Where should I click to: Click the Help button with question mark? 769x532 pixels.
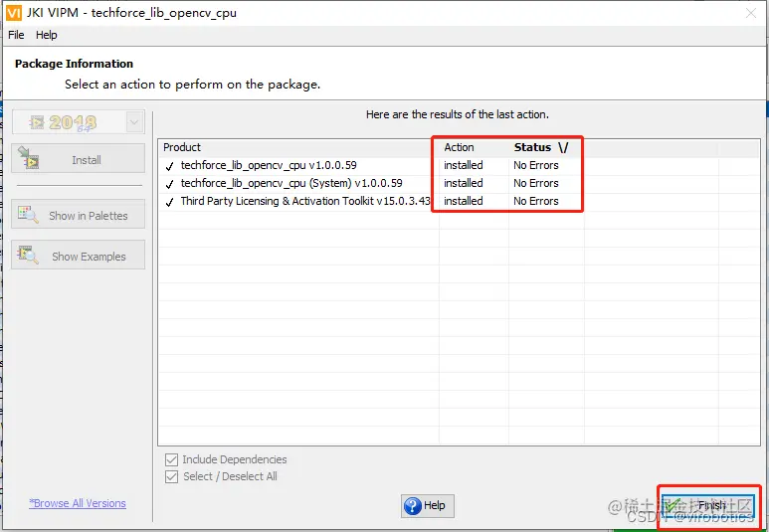427,505
